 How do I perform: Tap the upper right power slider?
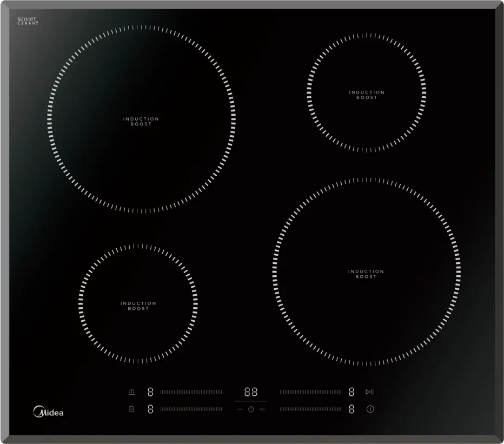click(310, 392)
